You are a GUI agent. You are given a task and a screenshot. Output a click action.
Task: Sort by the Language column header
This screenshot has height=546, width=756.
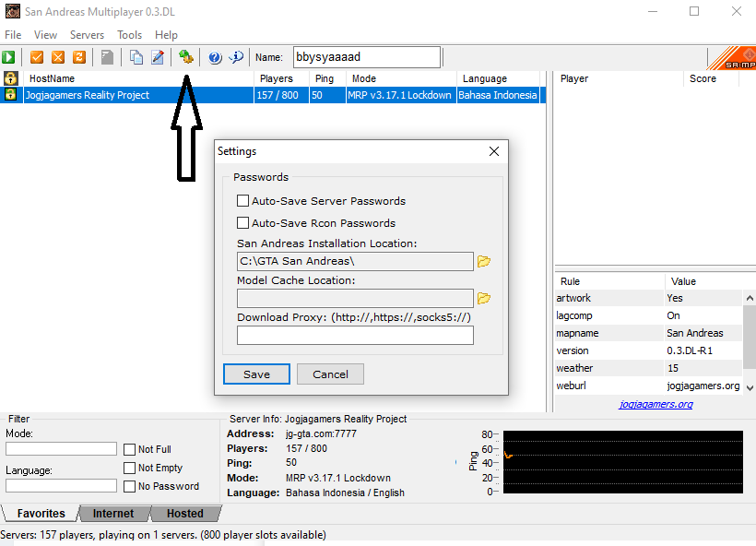pos(498,78)
